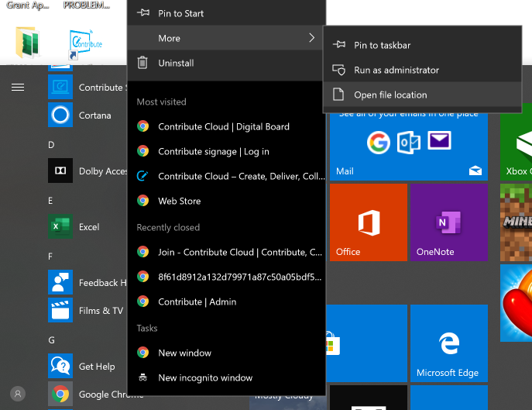Choose Open file location
The image size is (532, 410).
422,95
